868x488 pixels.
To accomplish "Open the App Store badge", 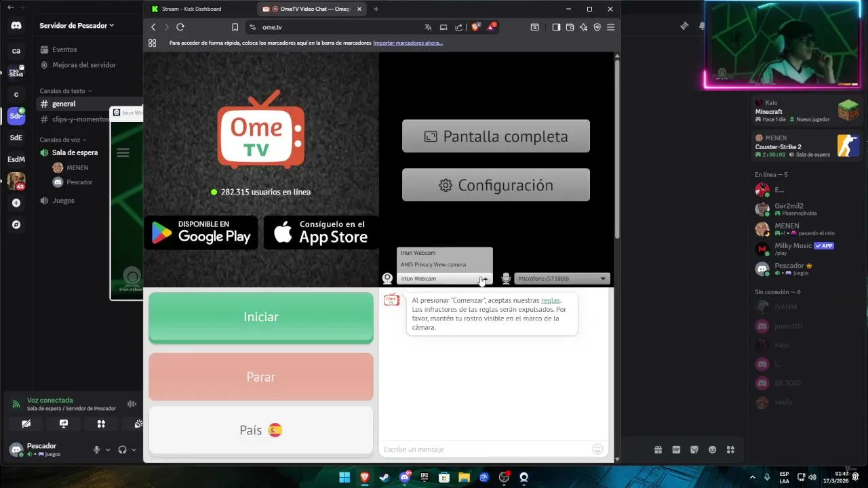I will 321,232.
